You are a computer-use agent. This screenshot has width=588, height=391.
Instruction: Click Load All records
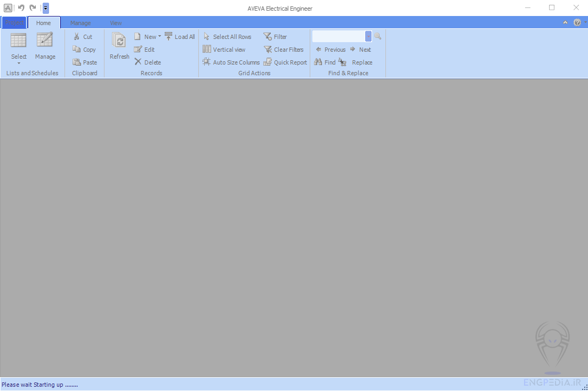180,36
